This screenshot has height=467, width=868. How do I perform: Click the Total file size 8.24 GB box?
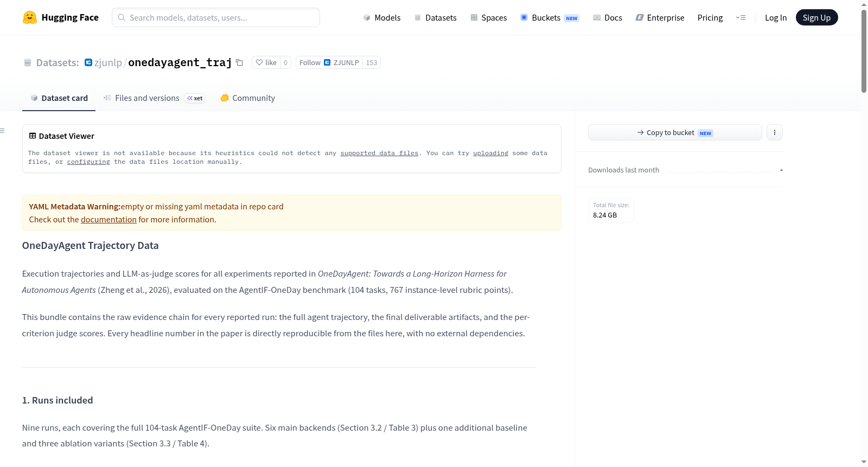click(611, 210)
